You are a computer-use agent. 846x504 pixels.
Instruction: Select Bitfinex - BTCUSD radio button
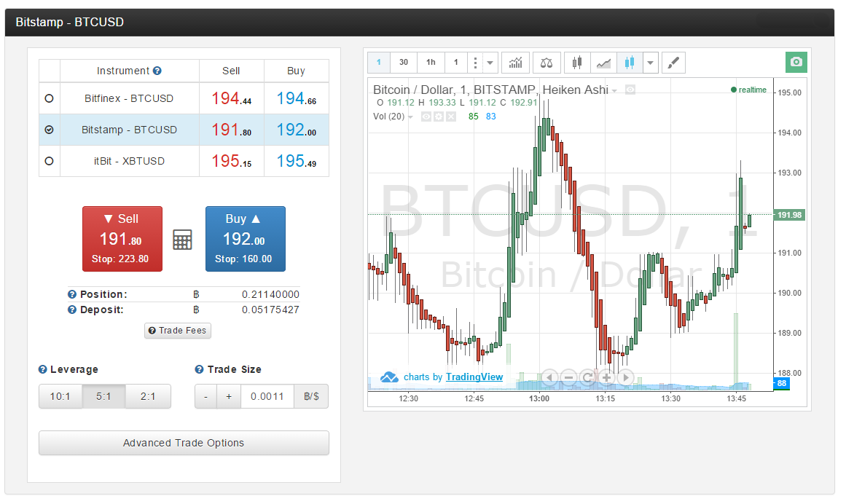pyautogui.click(x=49, y=98)
